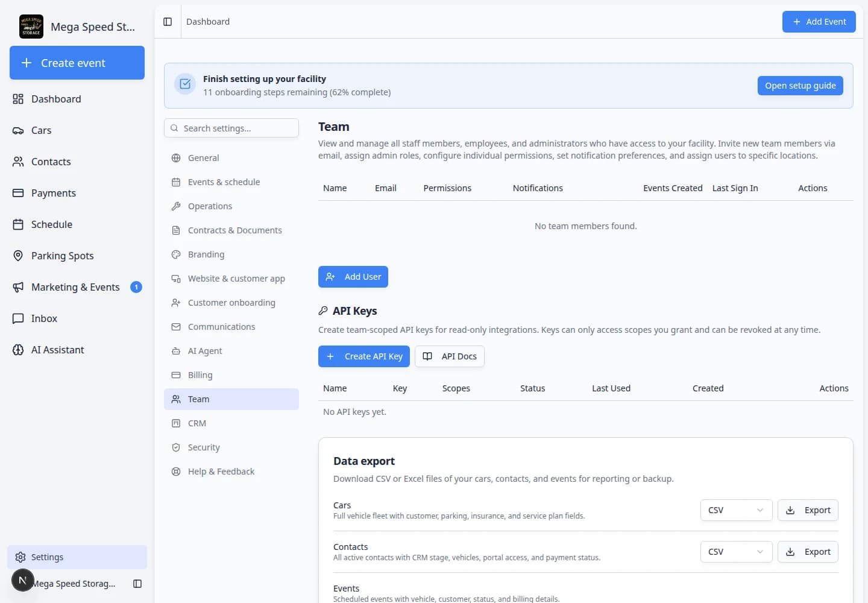Click the Created column header in API Keys
Viewport: 868px width, 603px height.
pos(708,388)
